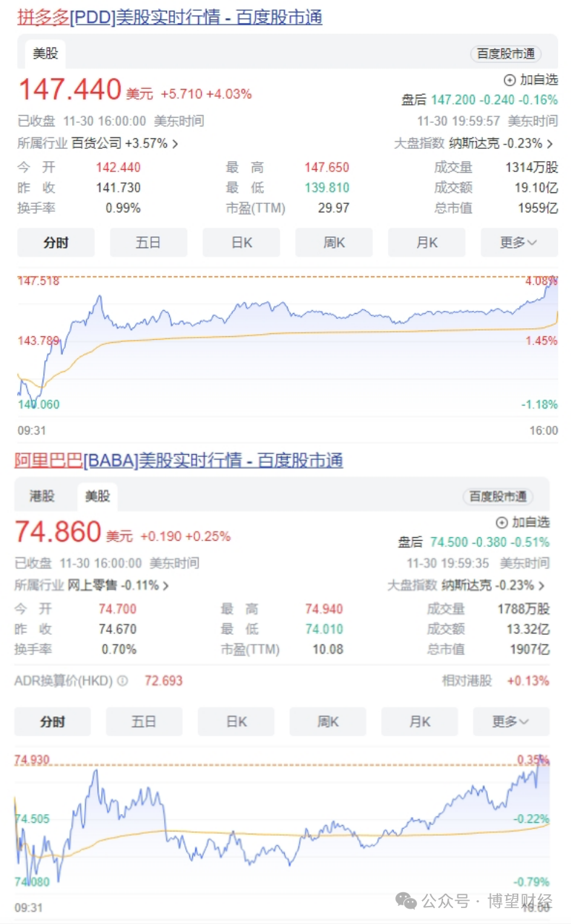Click 百度股市通 badge in PDD card
The height and width of the screenshot is (924, 571).
pyautogui.click(x=506, y=54)
